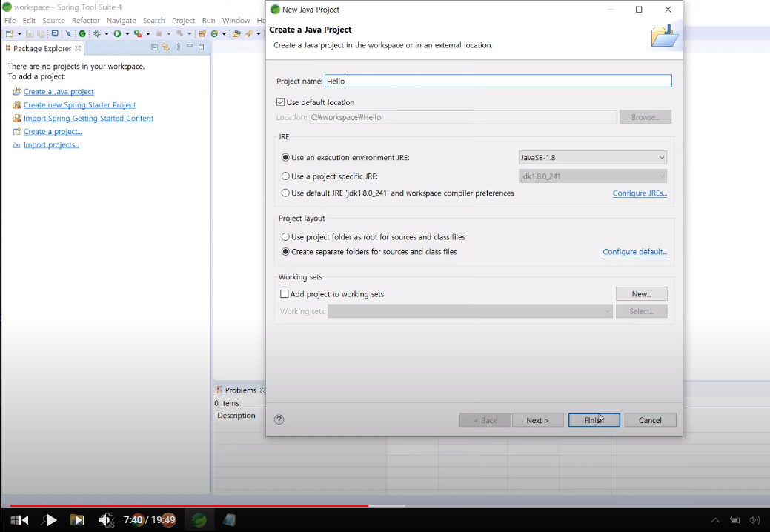Click the video play button
This screenshot has height=532, width=770.
[x=51, y=519]
